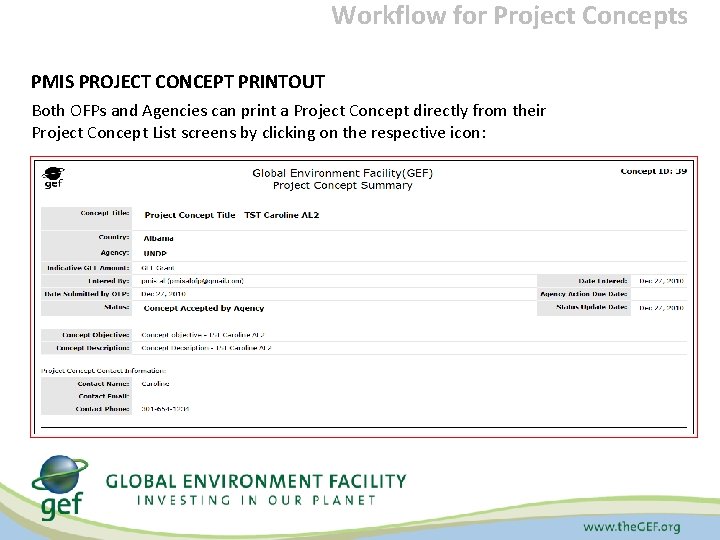Click the Date Entered value
720x540 pixels.
[x=661, y=281]
